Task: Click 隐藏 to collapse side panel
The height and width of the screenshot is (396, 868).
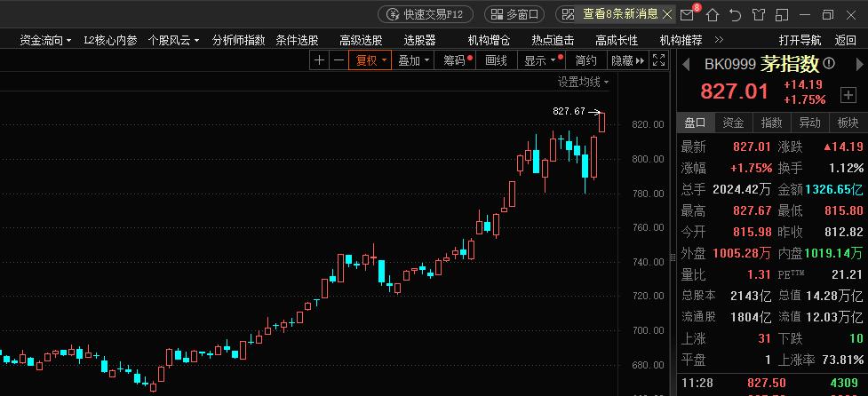Action: 627,61
